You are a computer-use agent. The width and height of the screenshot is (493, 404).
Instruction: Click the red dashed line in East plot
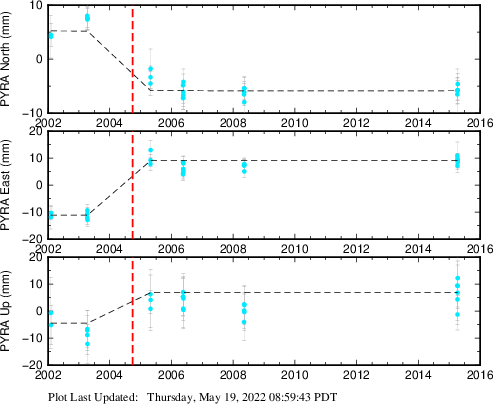(133, 185)
